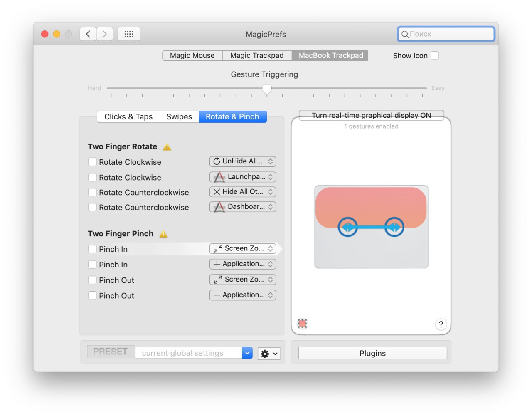Screen dimensions: 532x416
Task: Check Pinch Out for Screen Zoom
Action: [92, 280]
